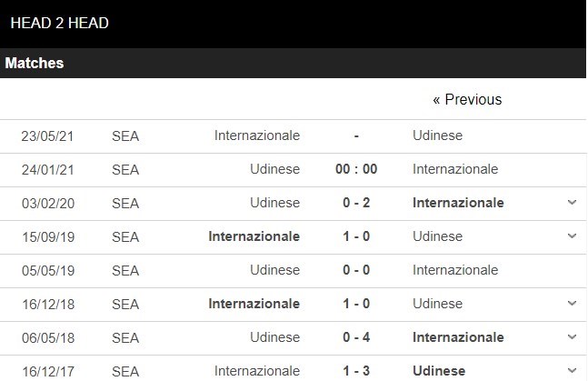Click the 1 - 3 score result
588x381 pixels.
[355, 370]
